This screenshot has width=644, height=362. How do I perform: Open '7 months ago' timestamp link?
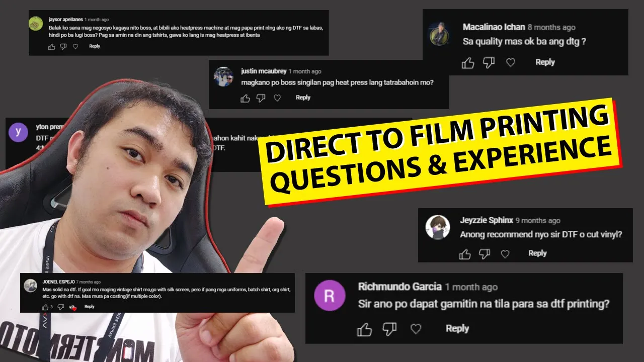click(88, 282)
